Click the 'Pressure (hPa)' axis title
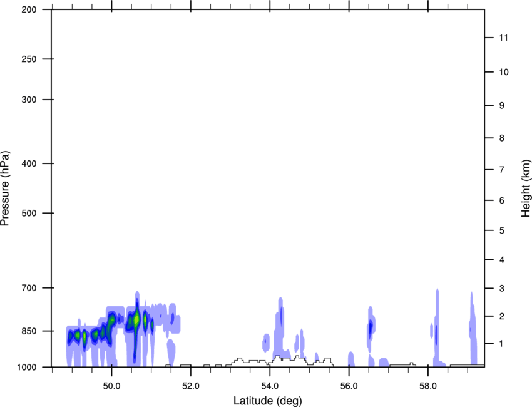The width and height of the screenshot is (532, 407). point(5,188)
